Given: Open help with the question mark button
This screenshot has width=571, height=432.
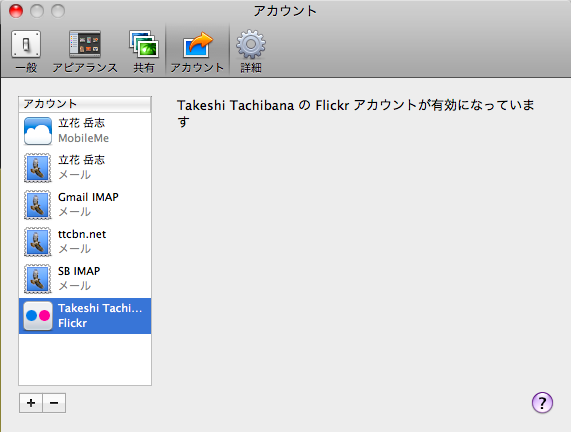Looking at the screenshot, I should click(542, 403).
